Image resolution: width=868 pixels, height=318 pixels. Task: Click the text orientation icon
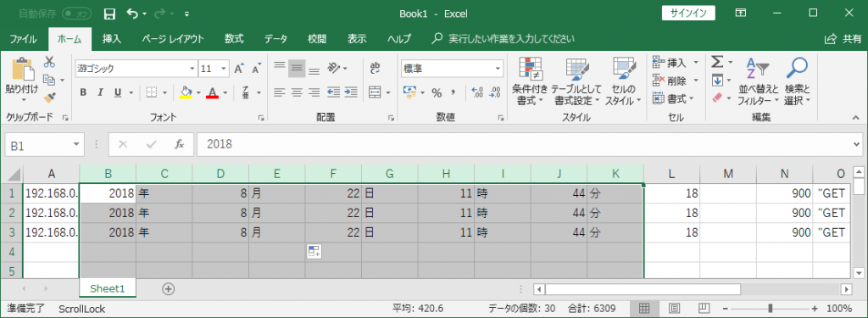coord(333,68)
